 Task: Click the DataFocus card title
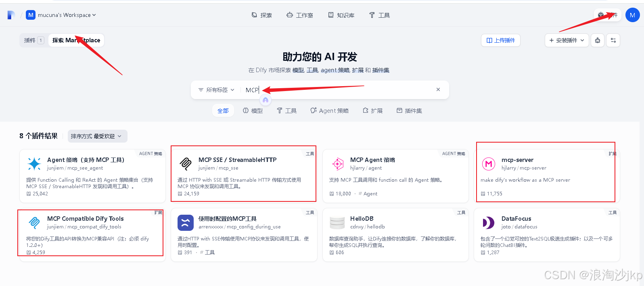point(516,219)
